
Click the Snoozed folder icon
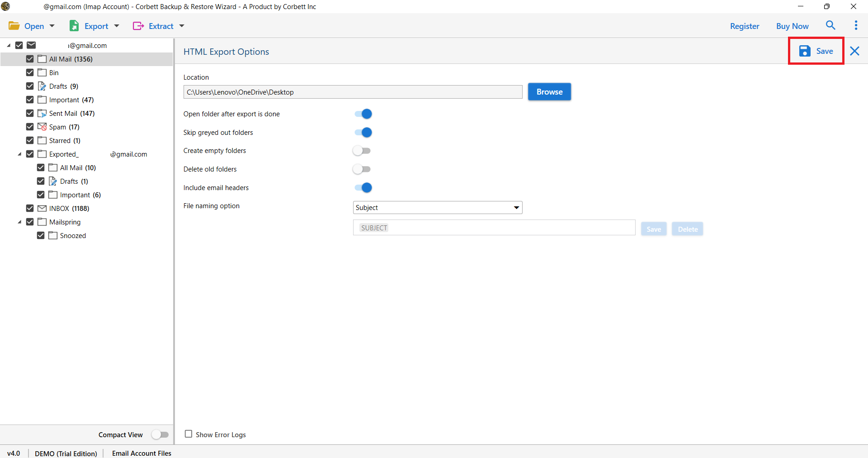[x=53, y=235]
